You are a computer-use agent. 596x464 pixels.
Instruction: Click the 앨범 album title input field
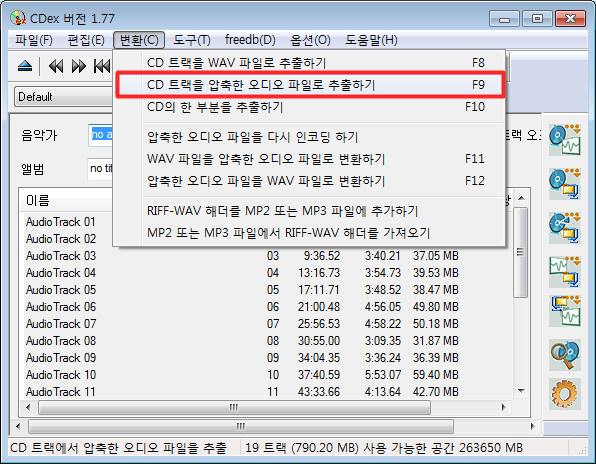pyautogui.click(x=101, y=168)
